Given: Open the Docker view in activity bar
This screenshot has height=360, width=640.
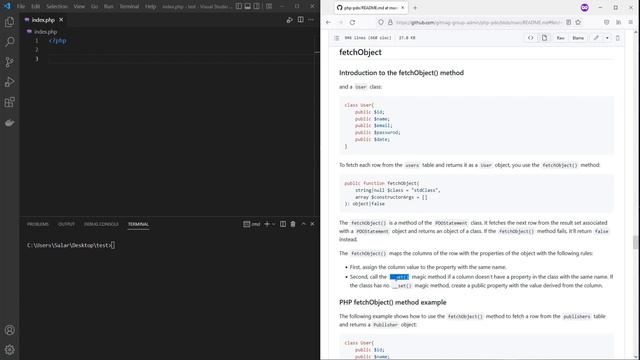Looking at the screenshot, I should 9,122.
